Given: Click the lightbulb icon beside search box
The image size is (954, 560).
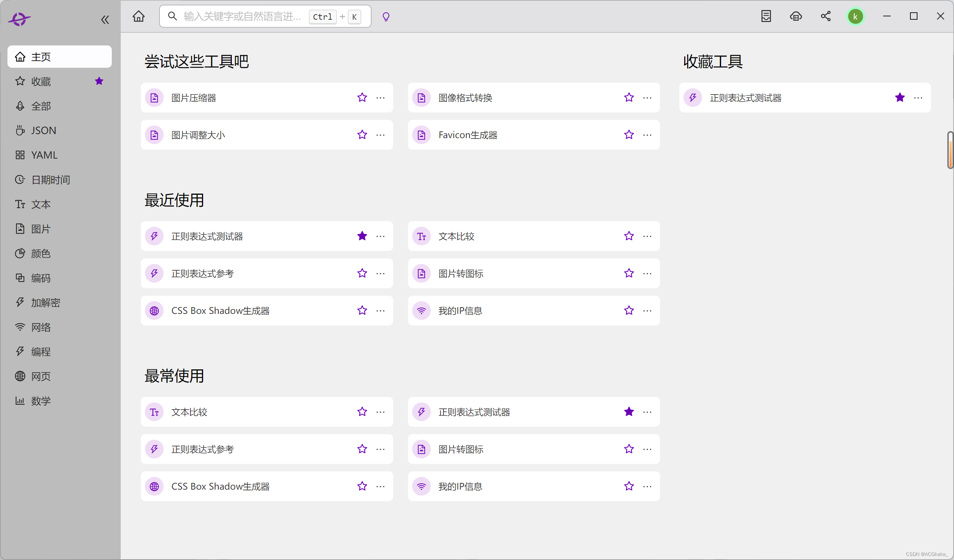Looking at the screenshot, I should [x=386, y=17].
